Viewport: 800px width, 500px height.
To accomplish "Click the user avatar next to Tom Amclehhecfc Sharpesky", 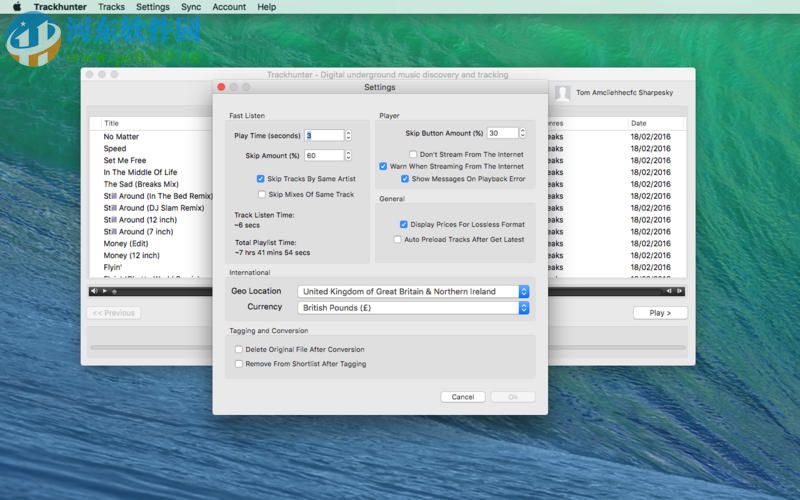I will [562, 93].
